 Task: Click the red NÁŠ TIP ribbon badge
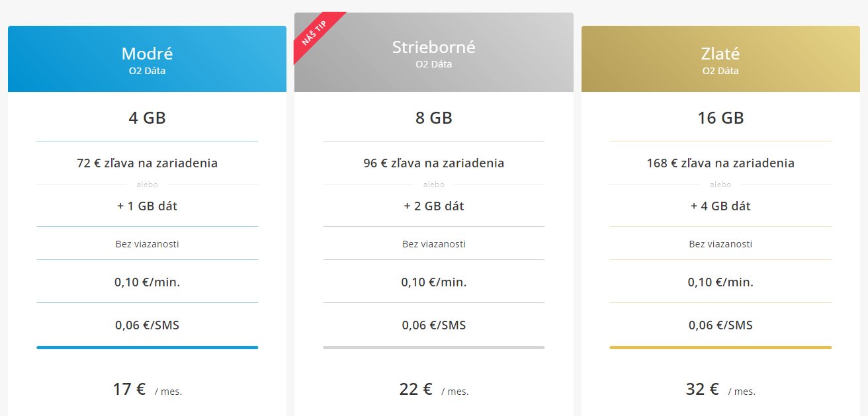click(x=314, y=34)
